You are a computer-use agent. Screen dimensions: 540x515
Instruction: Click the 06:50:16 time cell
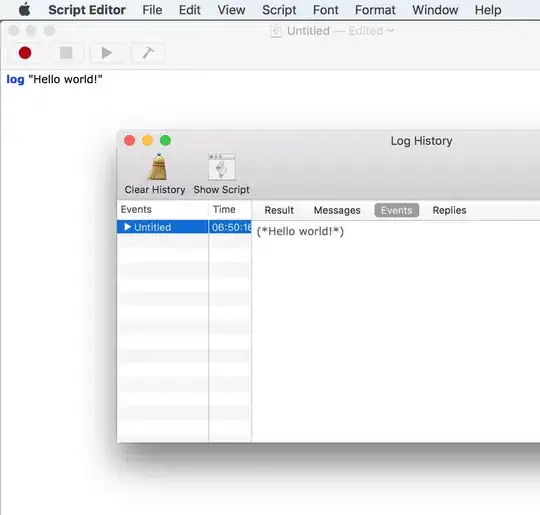230,227
